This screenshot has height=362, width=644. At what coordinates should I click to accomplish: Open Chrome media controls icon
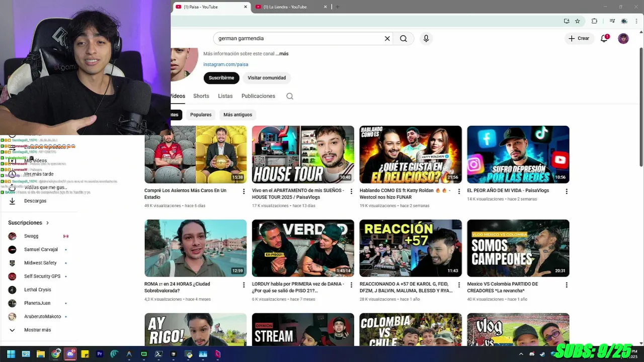[612, 21]
